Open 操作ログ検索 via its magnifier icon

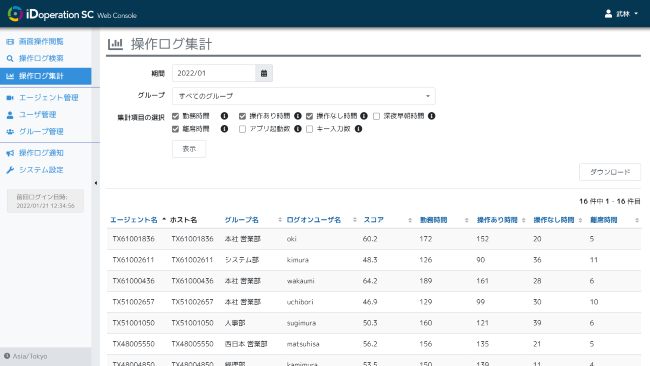pyautogui.click(x=10, y=58)
